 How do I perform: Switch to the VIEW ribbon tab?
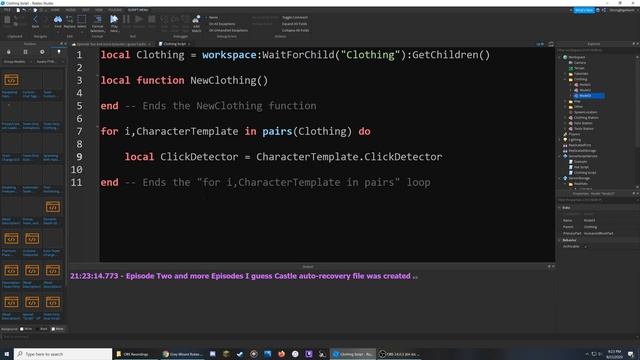(x=99, y=10)
